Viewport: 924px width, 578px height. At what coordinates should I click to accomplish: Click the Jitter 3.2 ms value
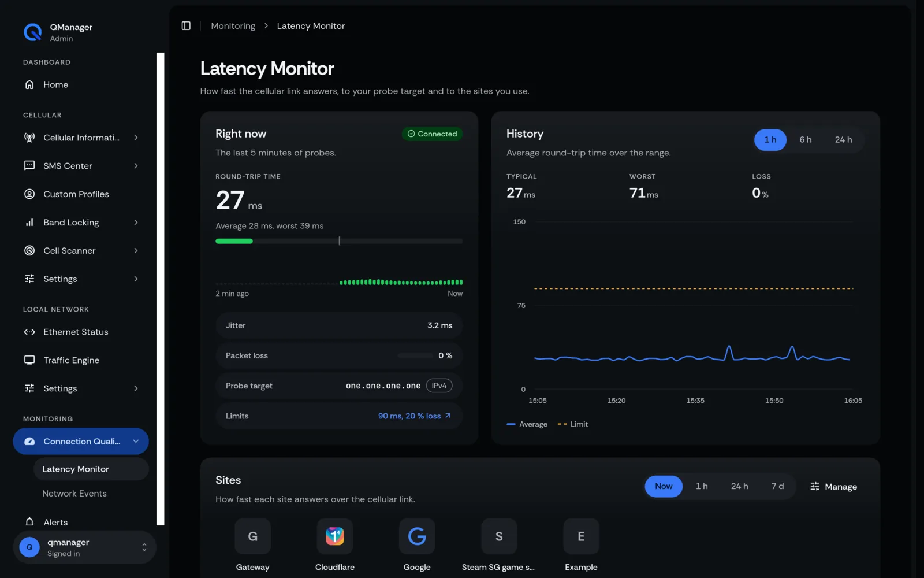(439, 325)
